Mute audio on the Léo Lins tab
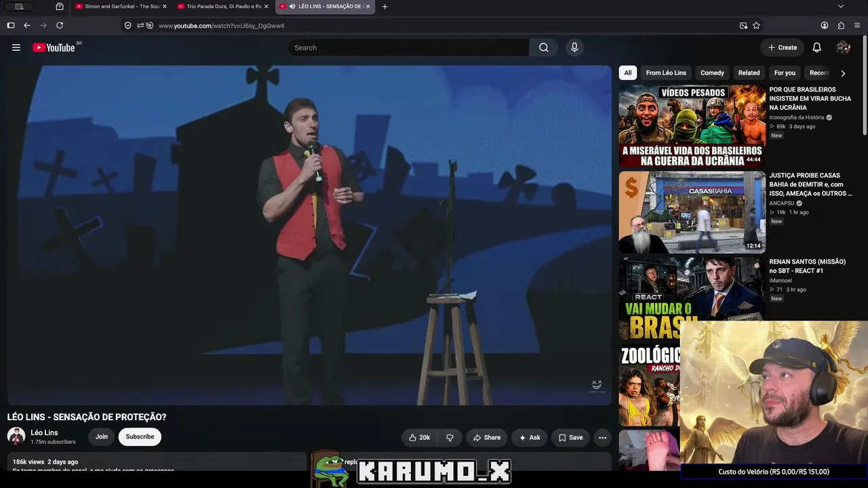Image resolution: width=868 pixels, height=488 pixels. 292,6
